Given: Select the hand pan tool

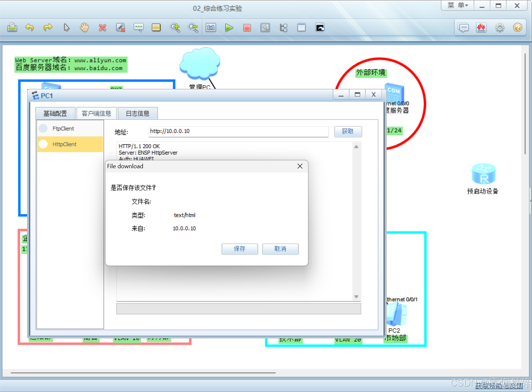Looking at the screenshot, I should [84, 27].
